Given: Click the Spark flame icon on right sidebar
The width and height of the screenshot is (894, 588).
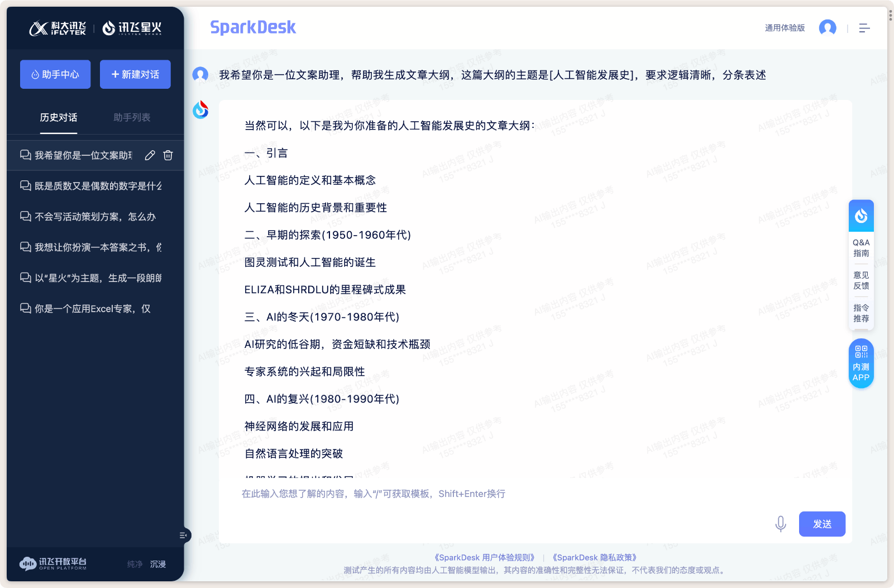Looking at the screenshot, I should pos(861,215).
